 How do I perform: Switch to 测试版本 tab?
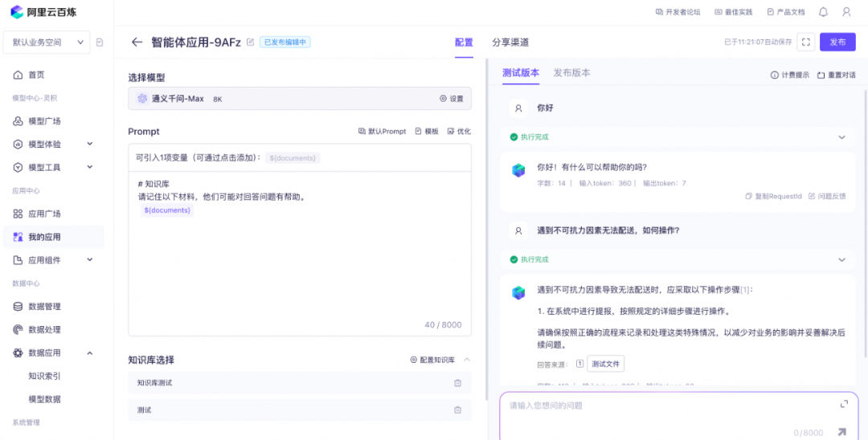point(521,73)
